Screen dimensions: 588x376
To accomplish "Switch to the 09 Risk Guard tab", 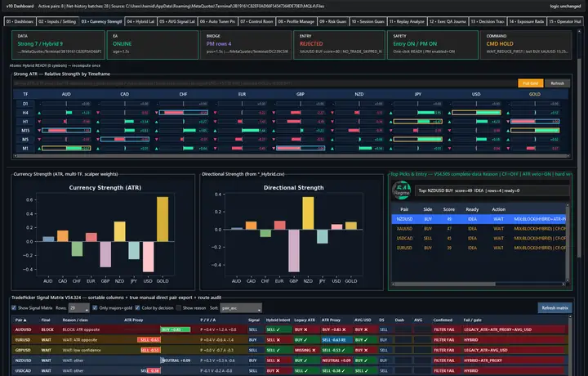I will click(x=333, y=22).
